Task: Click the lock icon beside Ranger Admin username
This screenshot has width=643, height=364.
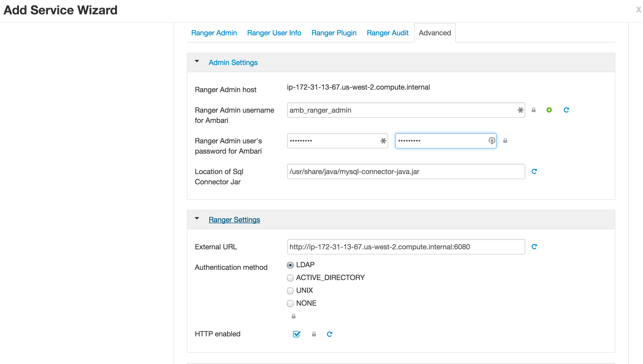Action: point(533,110)
